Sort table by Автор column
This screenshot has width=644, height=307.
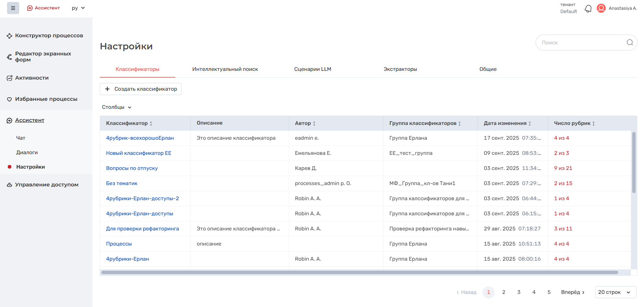click(314, 124)
